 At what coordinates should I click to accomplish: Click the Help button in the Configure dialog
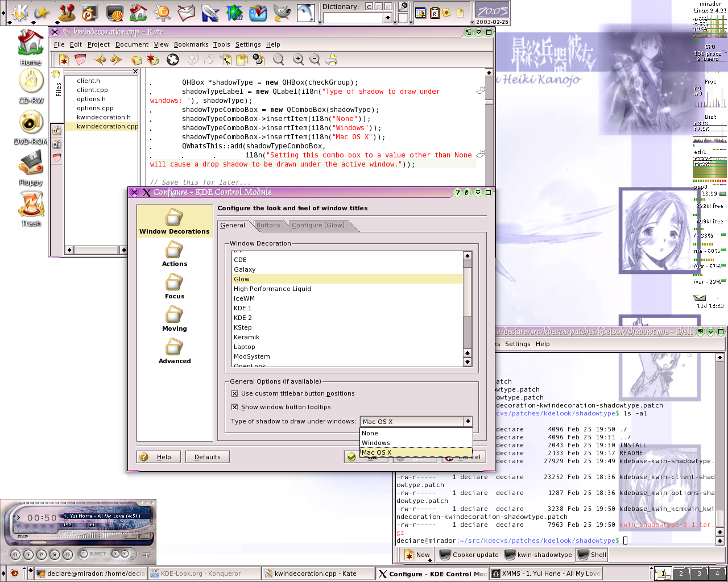(x=159, y=457)
